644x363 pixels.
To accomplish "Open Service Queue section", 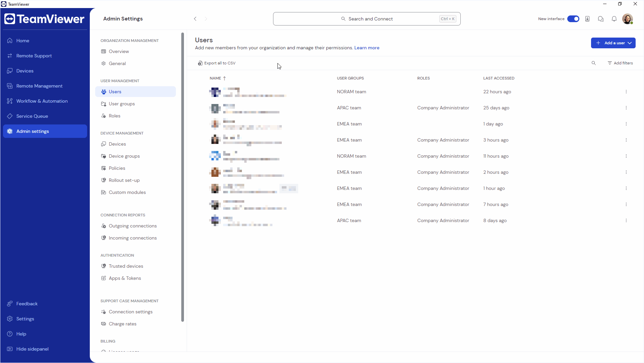I will coord(45,116).
